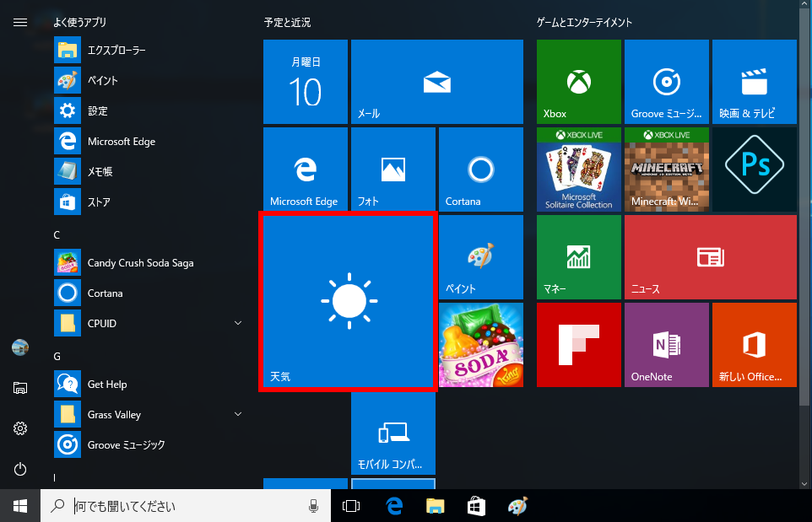Image resolution: width=812 pixels, height=522 pixels.
Task: Open the Mail (メール) tile
Action: pos(436,82)
